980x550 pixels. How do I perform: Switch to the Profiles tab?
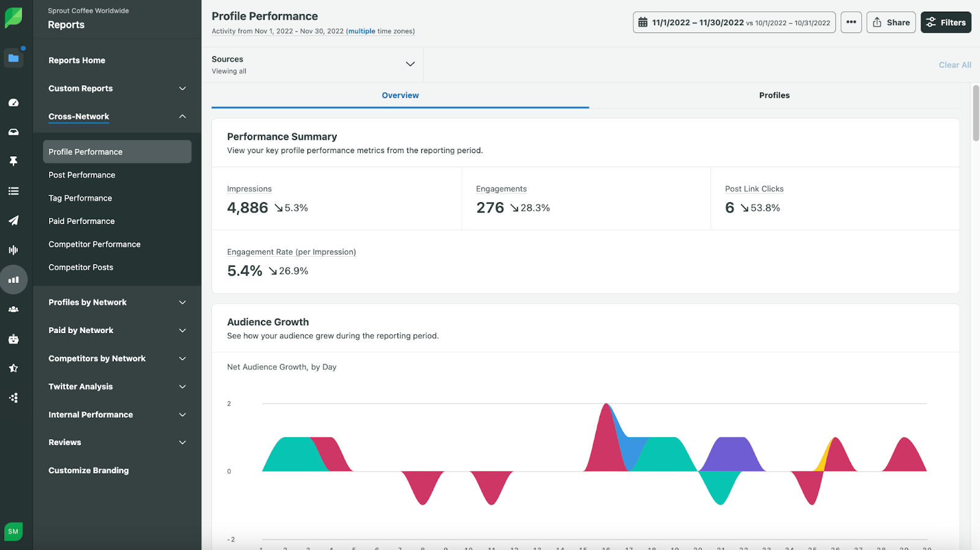pyautogui.click(x=774, y=96)
